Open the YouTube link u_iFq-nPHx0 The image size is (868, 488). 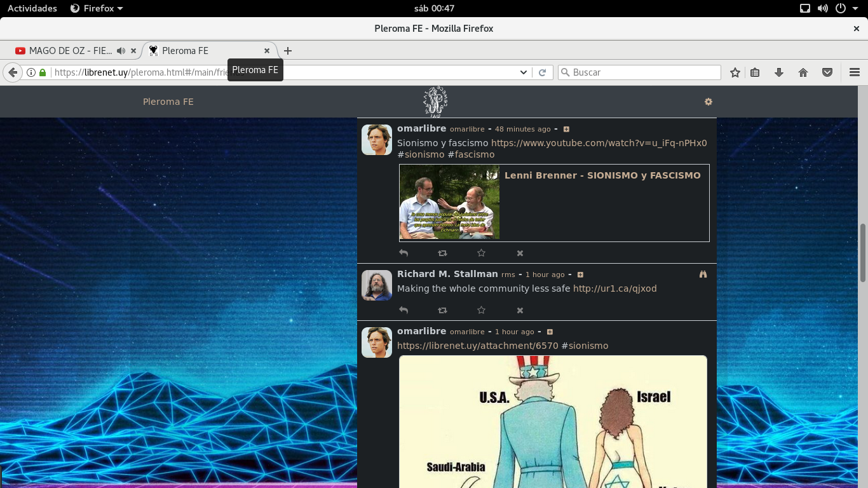tap(599, 143)
